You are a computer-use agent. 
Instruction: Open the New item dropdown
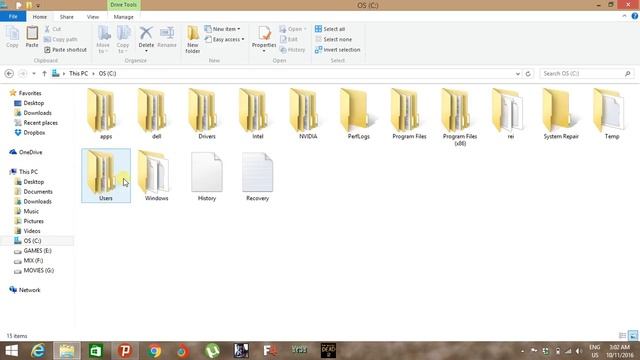point(222,29)
